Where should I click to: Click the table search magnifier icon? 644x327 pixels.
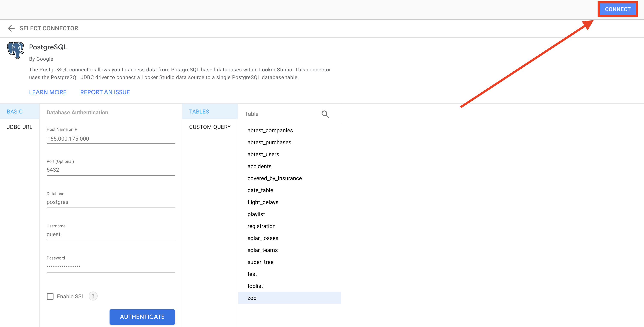(325, 114)
